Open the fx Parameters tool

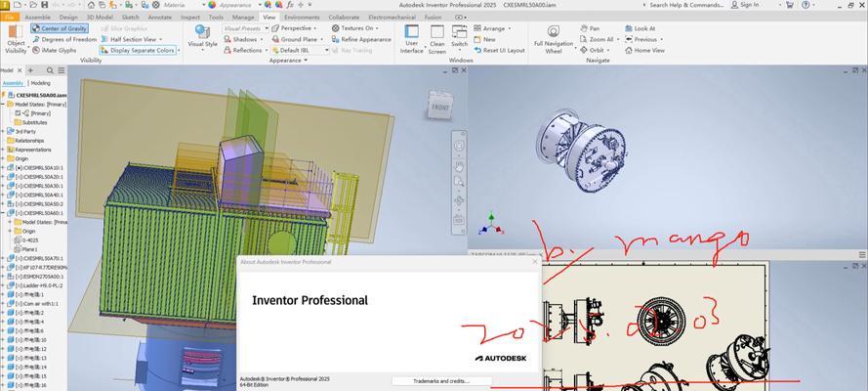click(x=290, y=5)
